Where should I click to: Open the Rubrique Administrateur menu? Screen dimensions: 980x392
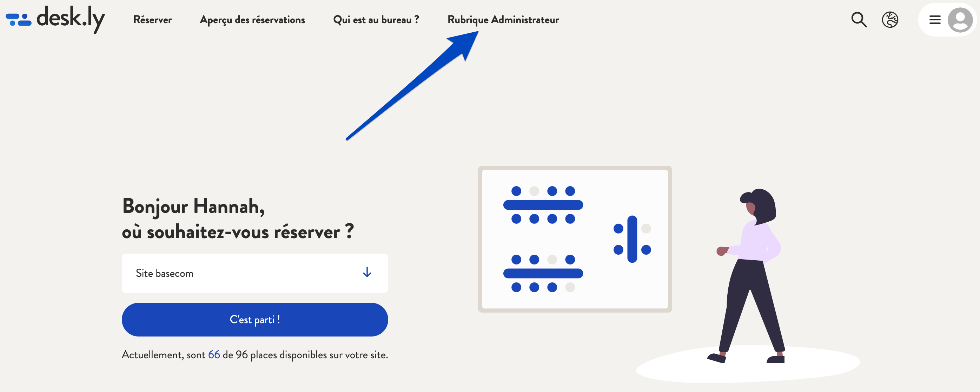tap(503, 19)
